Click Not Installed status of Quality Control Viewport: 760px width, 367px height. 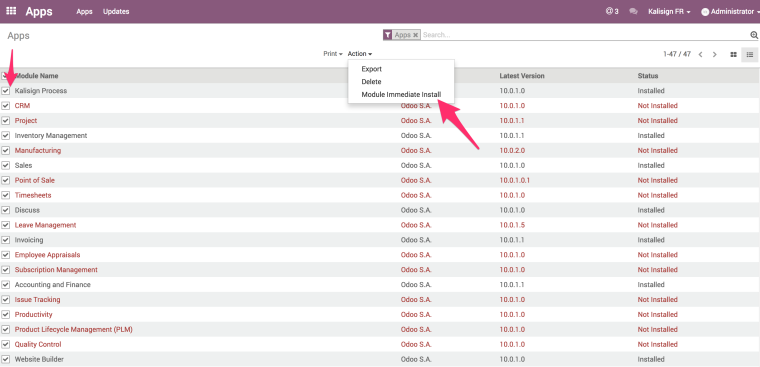[657, 345]
